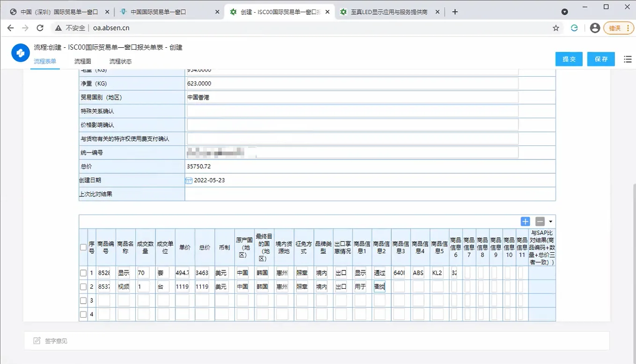The width and height of the screenshot is (636, 364).
Task: Click the blue plus add-row icon
Action: pyautogui.click(x=525, y=222)
